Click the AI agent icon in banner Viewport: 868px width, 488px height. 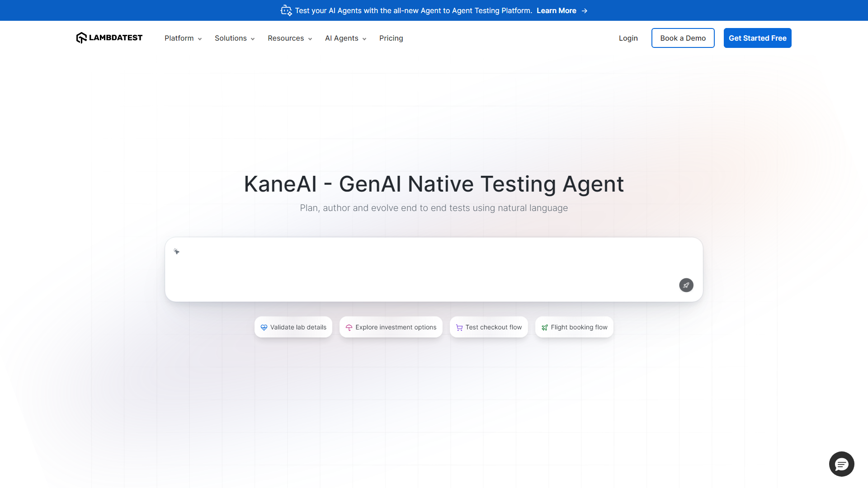tap(286, 10)
